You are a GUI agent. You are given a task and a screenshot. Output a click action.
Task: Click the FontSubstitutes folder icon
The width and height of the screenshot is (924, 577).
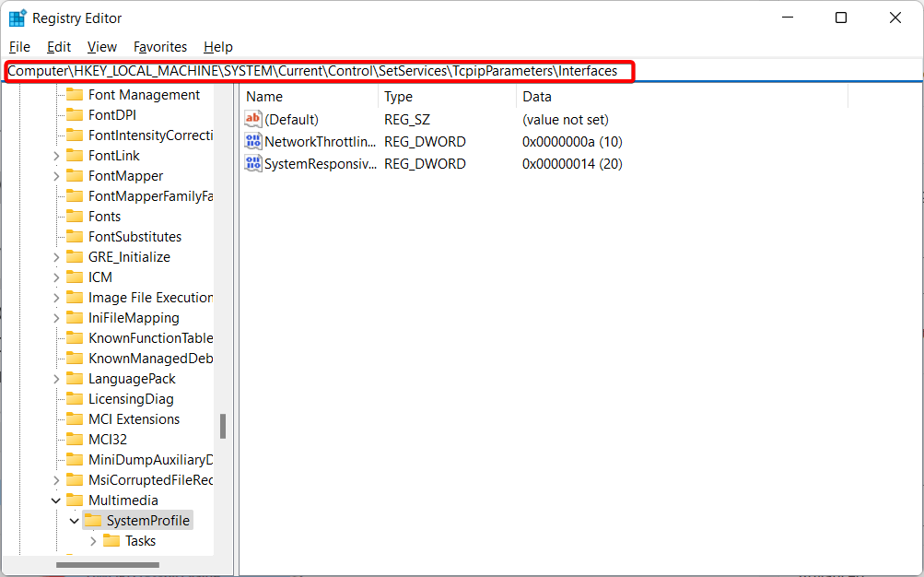(75, 236)
